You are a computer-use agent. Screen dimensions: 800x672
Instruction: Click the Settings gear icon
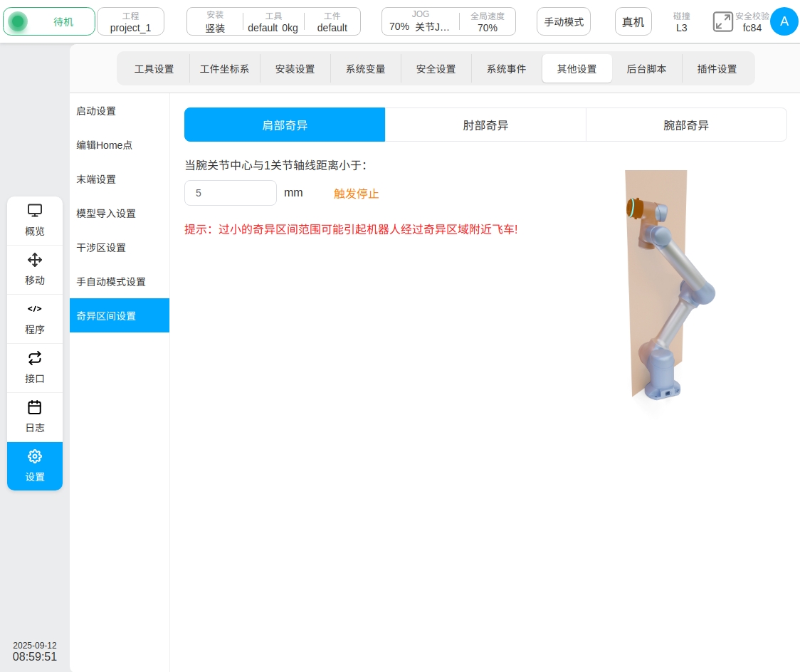point(35,456)
